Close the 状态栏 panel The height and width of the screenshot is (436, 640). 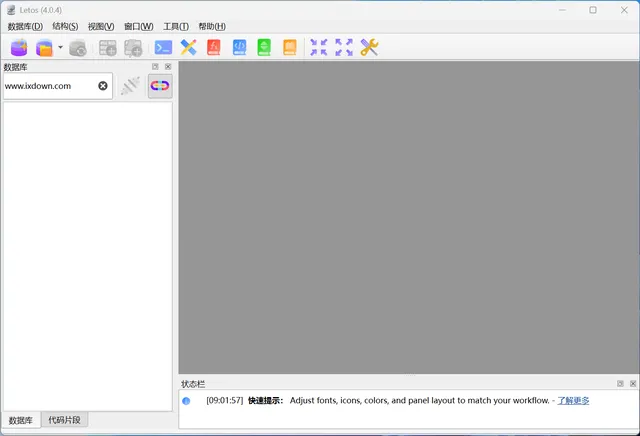pos(633,384)
